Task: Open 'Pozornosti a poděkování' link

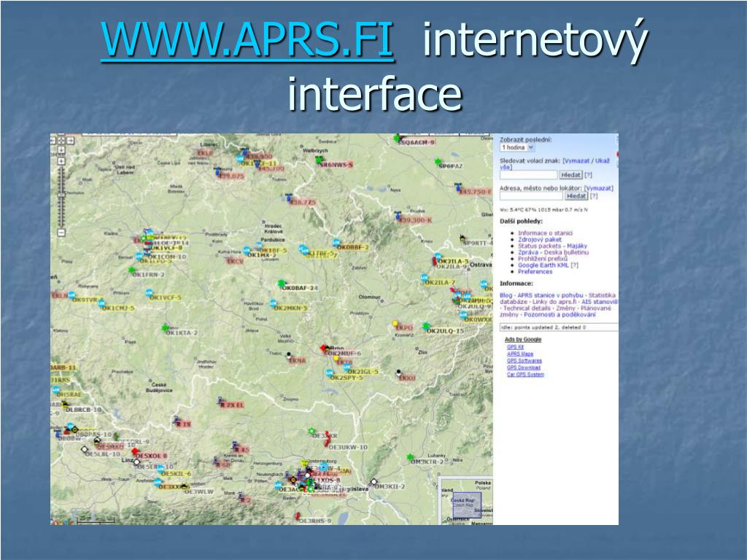Action: pyautogui.click(x=560, y=315)
